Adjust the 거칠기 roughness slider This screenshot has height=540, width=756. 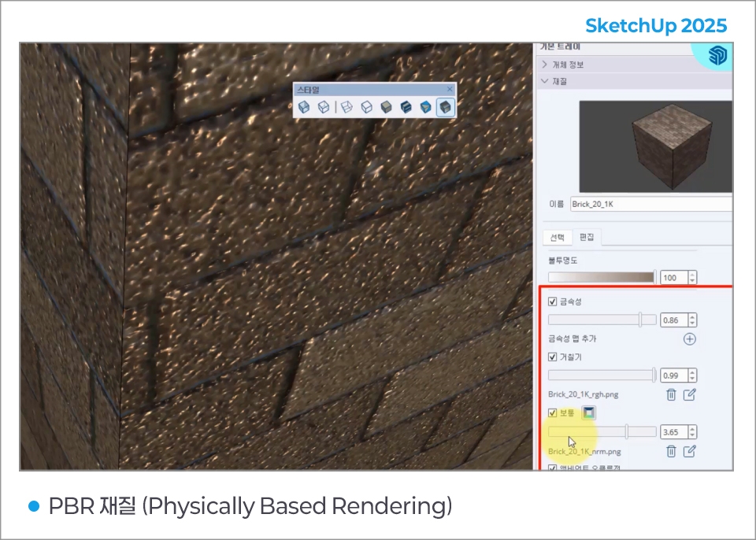point(602,375)
